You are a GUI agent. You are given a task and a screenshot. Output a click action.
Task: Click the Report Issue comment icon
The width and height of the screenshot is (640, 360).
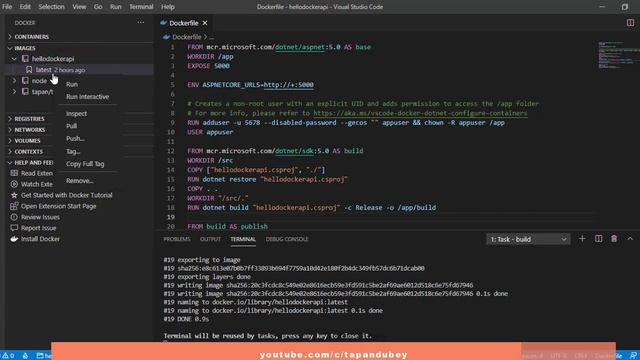point(14,228)
